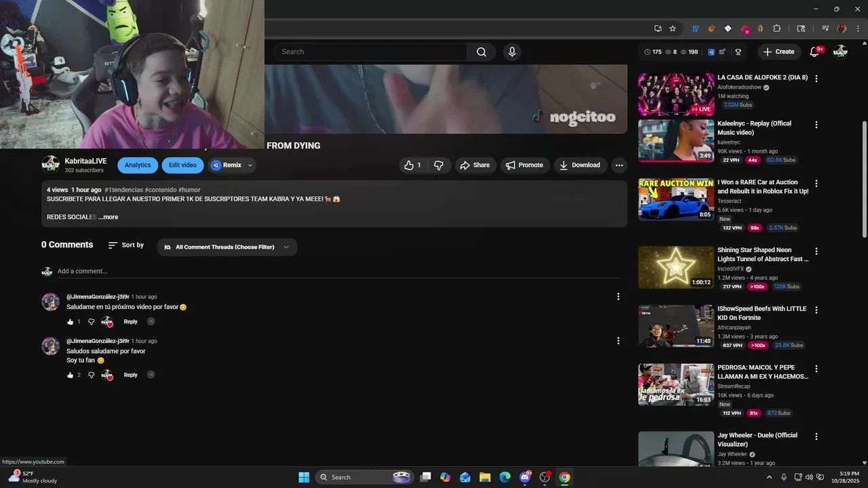Open the Sort by comments menu
This screenshot has height=488, width=868.
126,245
